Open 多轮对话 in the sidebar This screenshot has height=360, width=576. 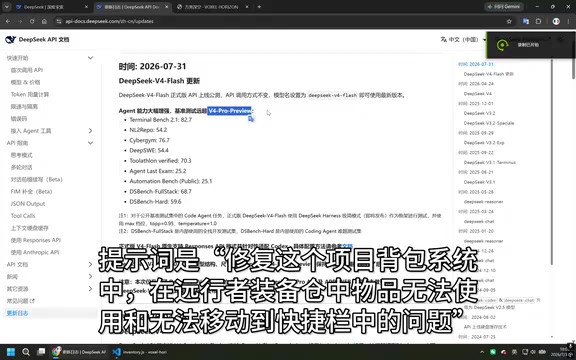[x=22, y=167]
